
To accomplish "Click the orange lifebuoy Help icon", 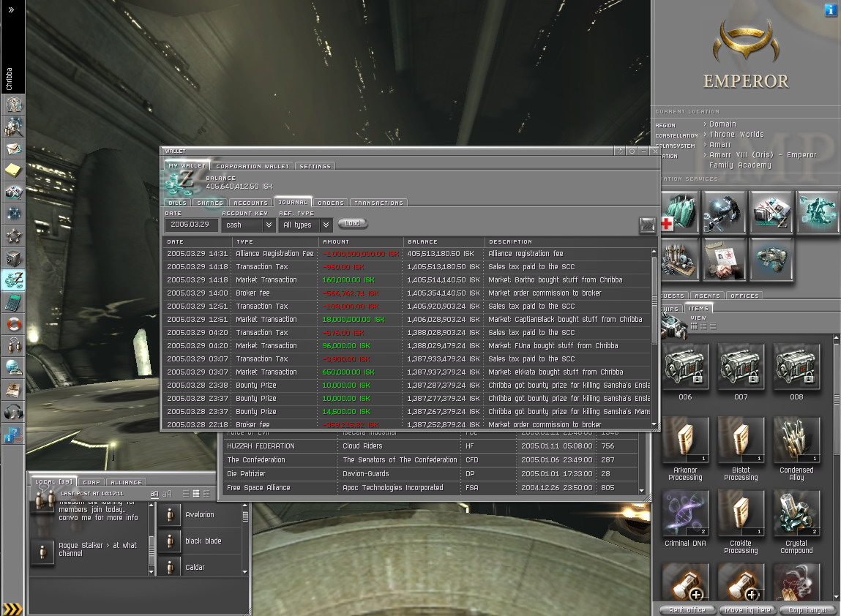I will pos(13,324).
